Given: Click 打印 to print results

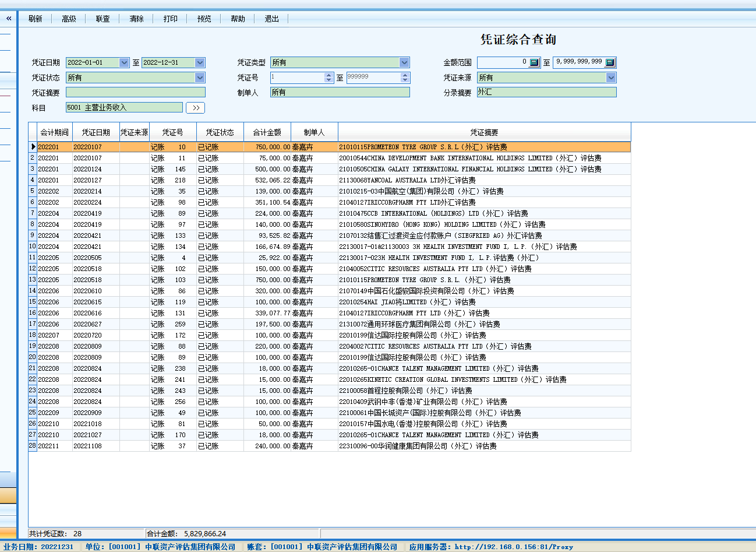Looking at the screenshot, I should 171,19.
